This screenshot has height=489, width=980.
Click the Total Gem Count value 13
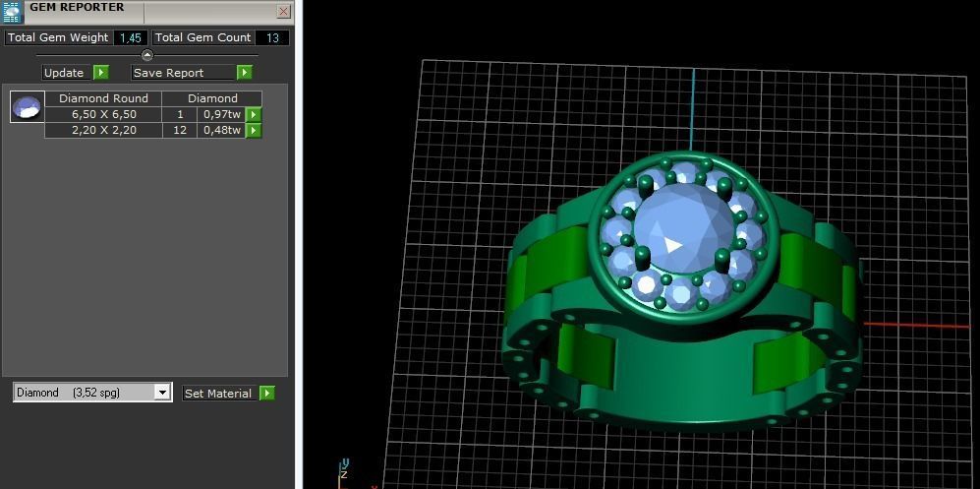click(x=272, y=37)
